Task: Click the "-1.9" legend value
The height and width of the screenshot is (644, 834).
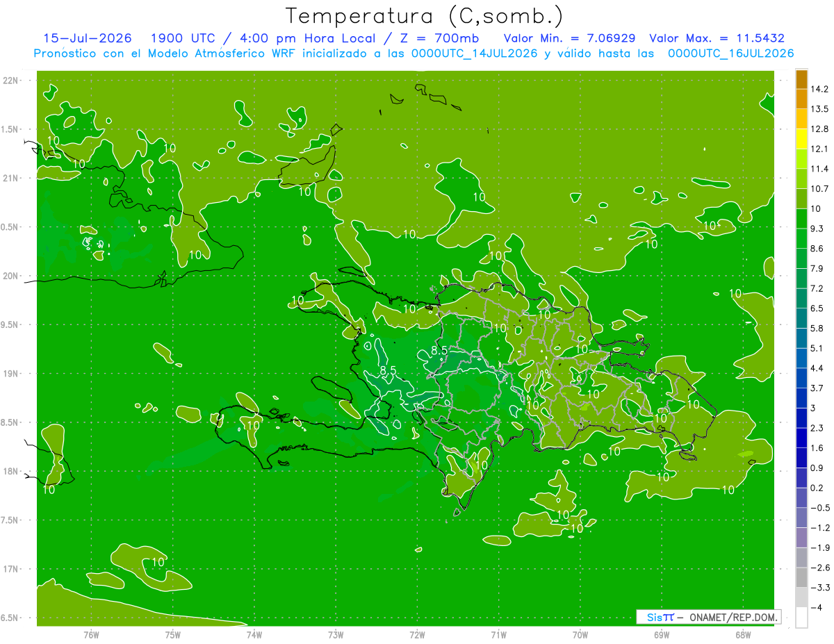Action: [819, 547]
